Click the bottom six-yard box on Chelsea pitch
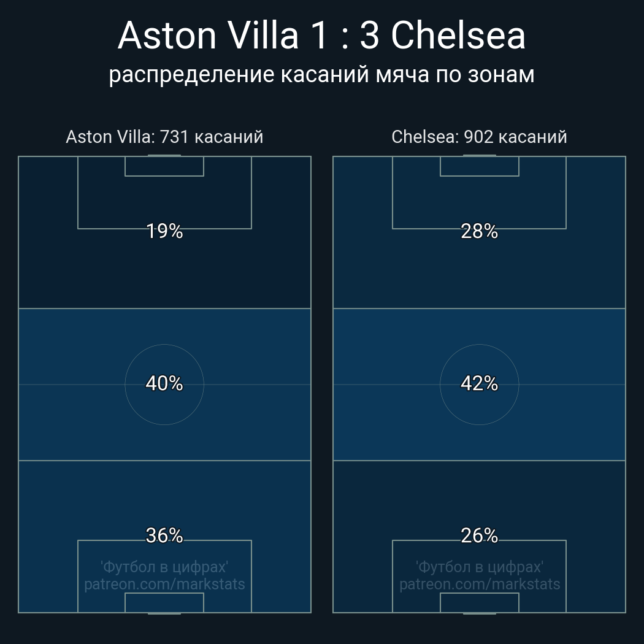The image size is (644, 644). click(x=479, y=602)
